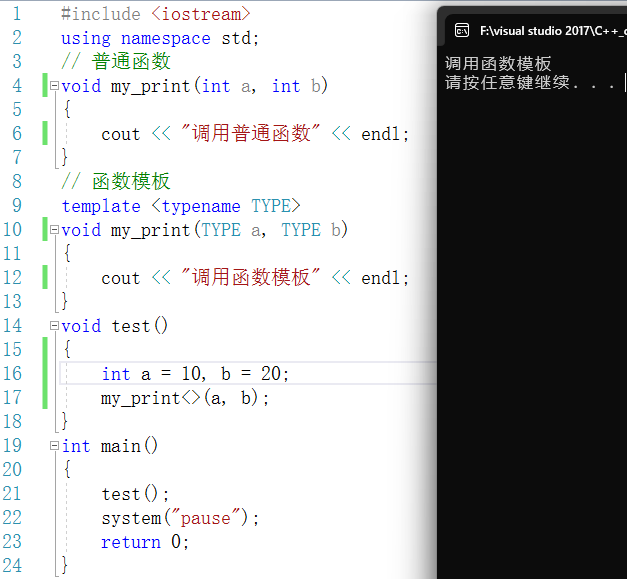
Task: Click 'system("pause");' on line 22
Action: click(180, 518)
